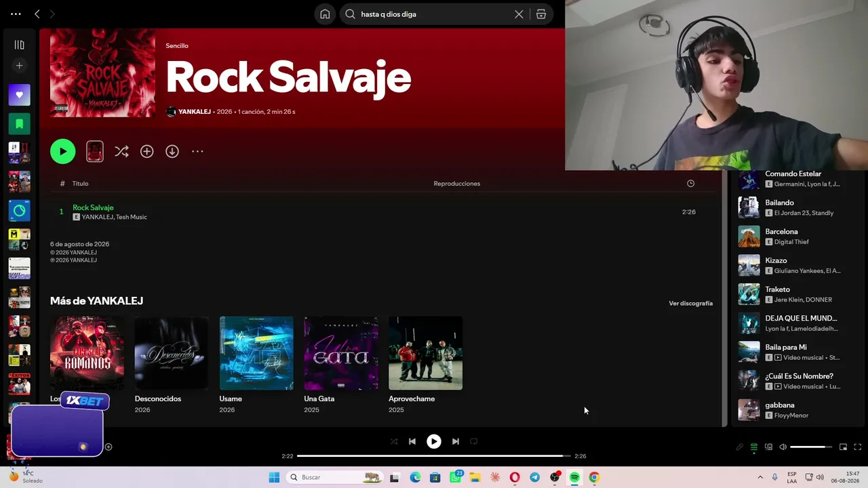Play the Rock Salvaje single with the green button

pyautogui.click(x=62, y=151)
